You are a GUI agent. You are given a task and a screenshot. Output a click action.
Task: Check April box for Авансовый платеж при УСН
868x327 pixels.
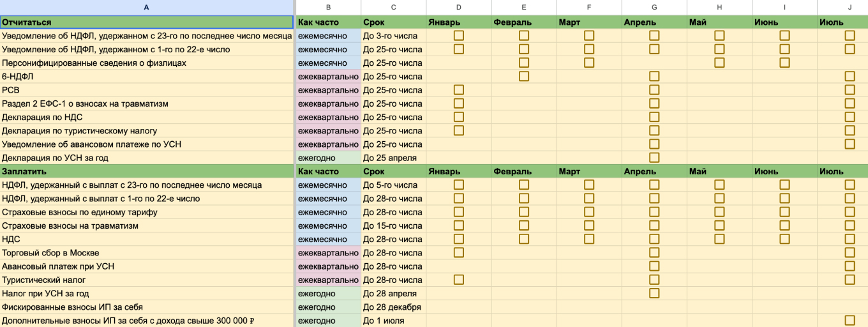pyautogui.click(x=654, y=266)
